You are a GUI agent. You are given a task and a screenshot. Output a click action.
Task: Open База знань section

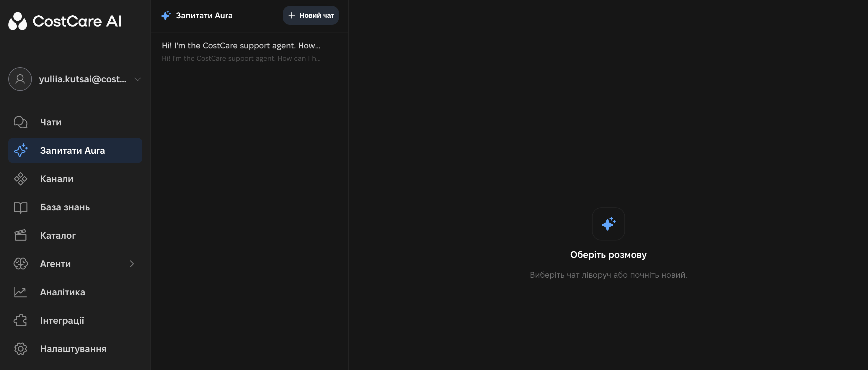click(75, 207)
